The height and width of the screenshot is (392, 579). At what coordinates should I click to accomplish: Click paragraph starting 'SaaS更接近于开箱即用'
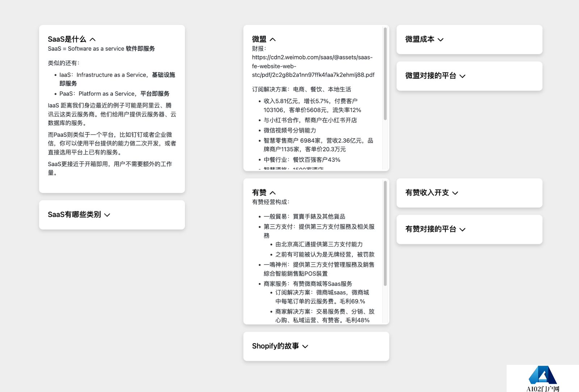point(110,168)
